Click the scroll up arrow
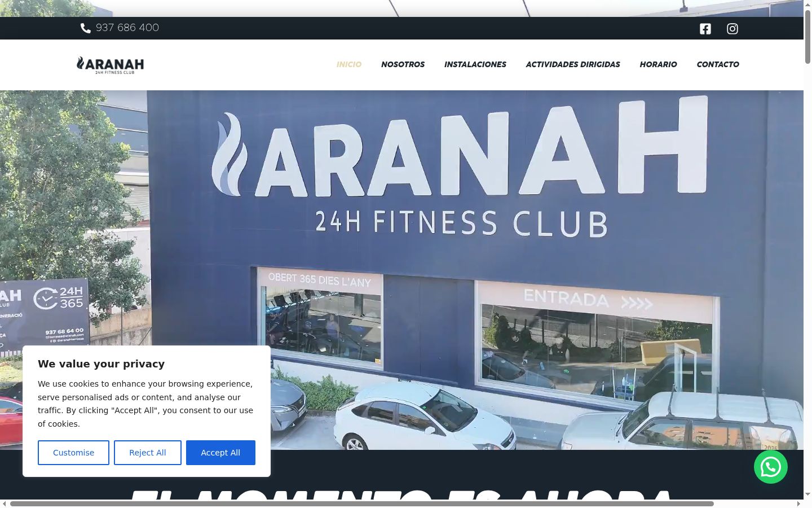The width and height of the screenshot is (812, 508). (807, 4)
